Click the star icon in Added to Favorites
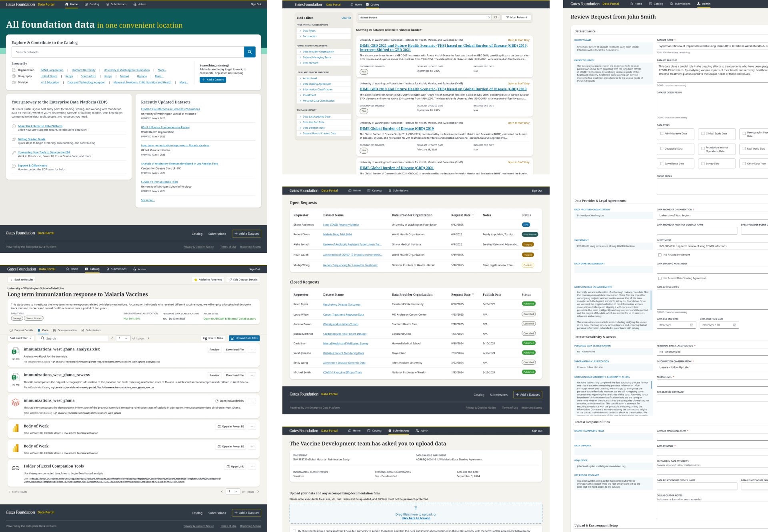 (196, 280)
